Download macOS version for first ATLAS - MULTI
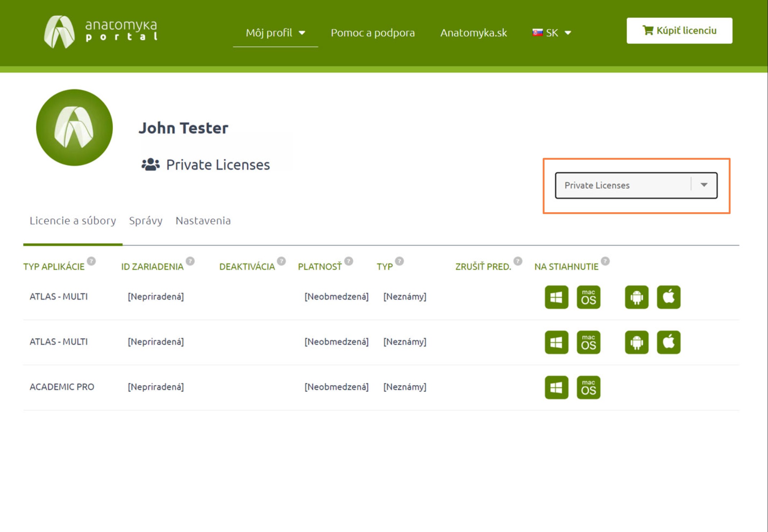 coord(588,297)
